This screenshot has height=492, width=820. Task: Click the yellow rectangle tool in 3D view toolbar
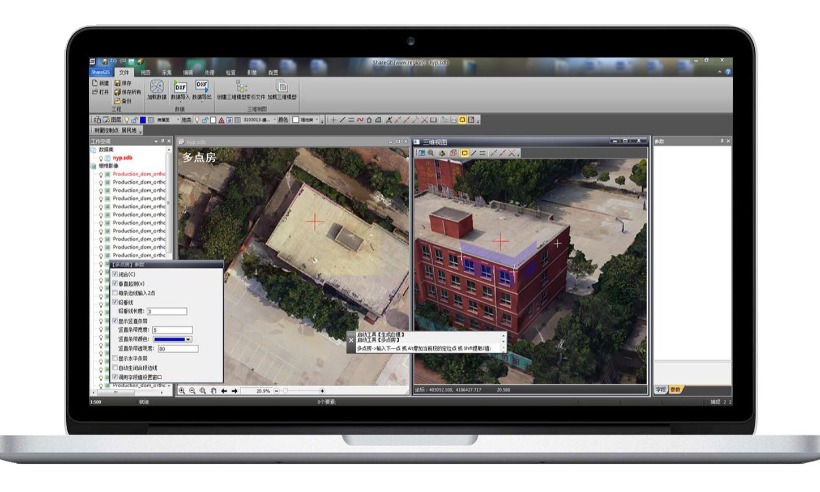[x=464, y=153]
